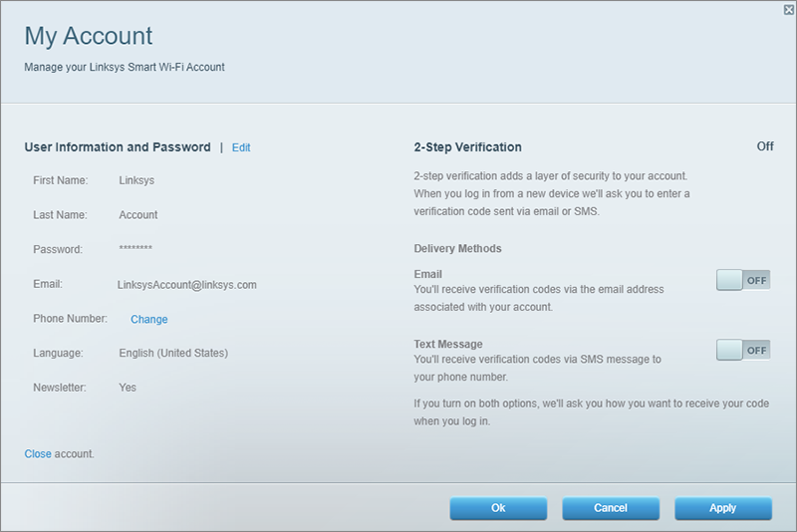The height and width of the screenshot is (532, 797).
Task: Click the Cancel button
Action: 611,508
